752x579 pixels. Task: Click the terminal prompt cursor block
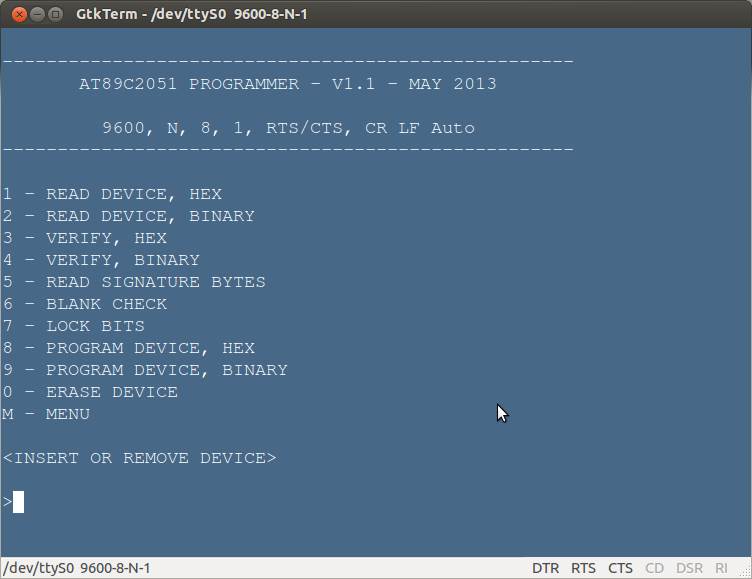18,502
